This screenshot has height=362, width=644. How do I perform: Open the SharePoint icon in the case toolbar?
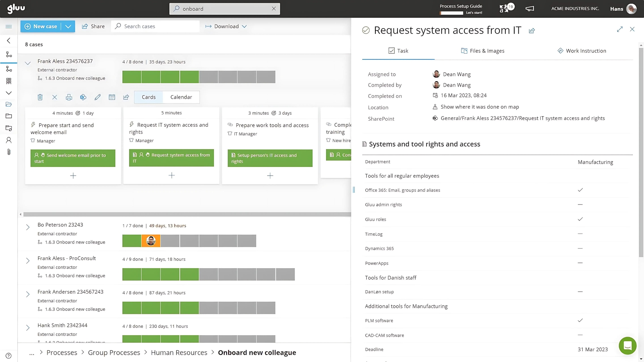[83, 97]
